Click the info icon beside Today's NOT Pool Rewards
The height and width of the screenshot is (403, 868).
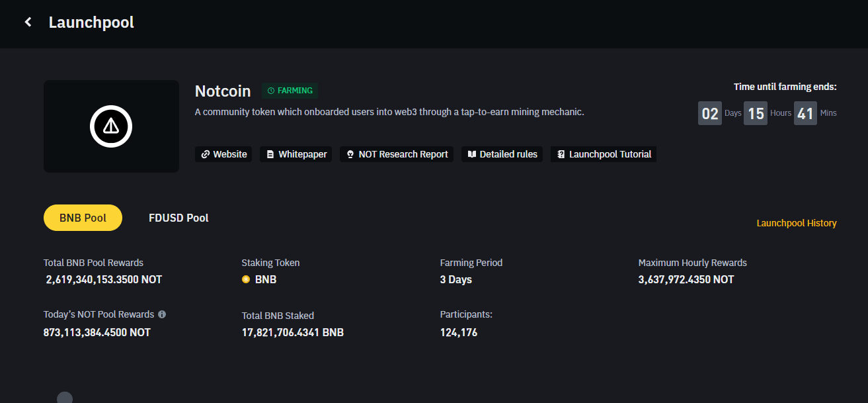tap(162, 314)
